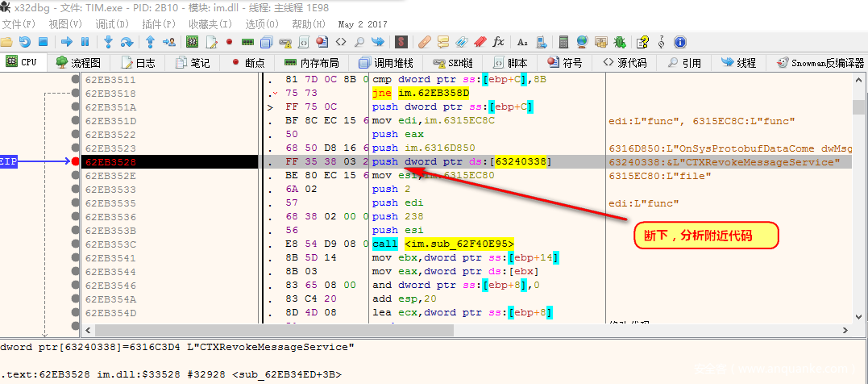Open the calculator toolbar icon

(x=564, y=42)
